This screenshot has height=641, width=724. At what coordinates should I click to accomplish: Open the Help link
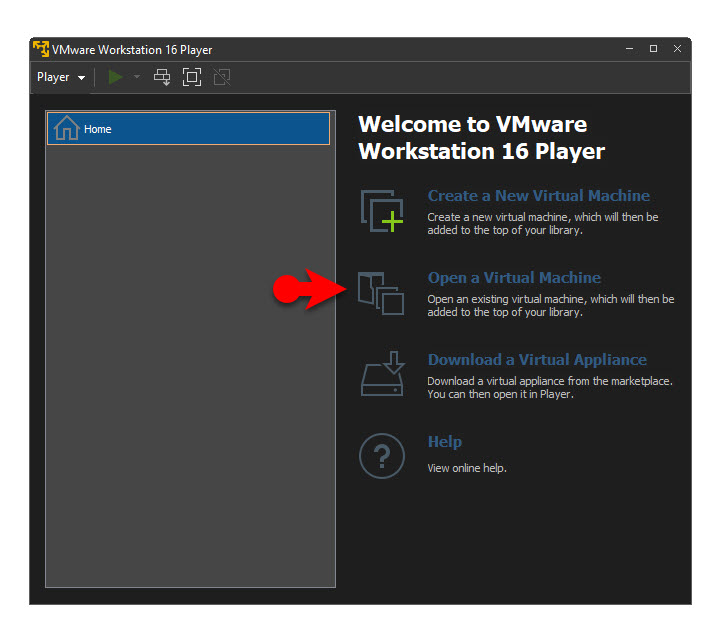[x=445, y=442]
